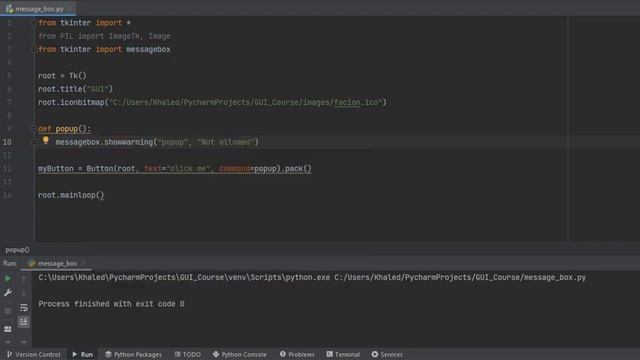The width and height of the screenshot is (640, 360).
Task: Click underlined 'facion' in the icon path
Action: pos(347,102)
